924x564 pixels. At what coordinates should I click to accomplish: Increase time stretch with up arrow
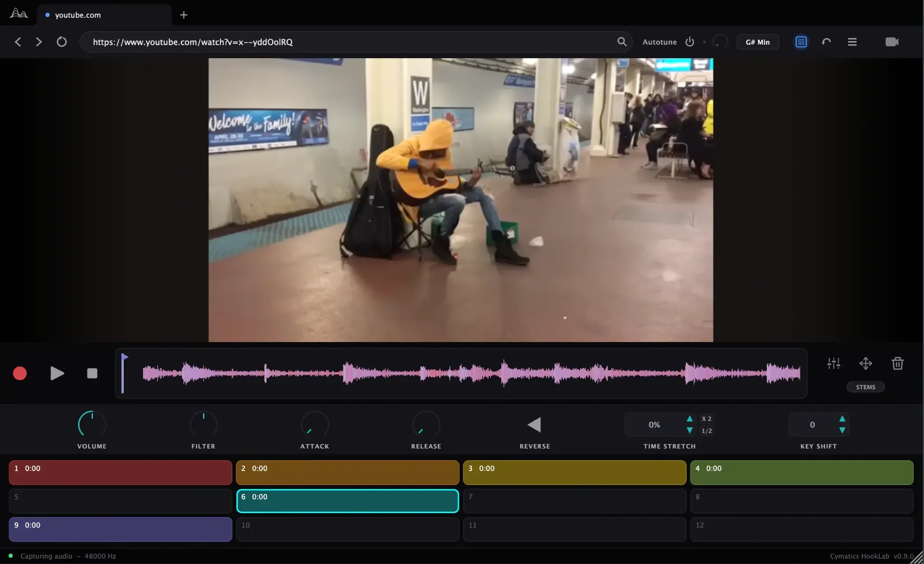pos(690,419)
